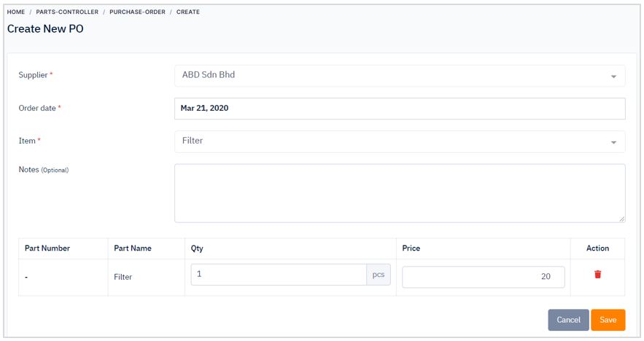Focus the Notes text area
The image size is (644, 341).
click(x=400, y=193)
